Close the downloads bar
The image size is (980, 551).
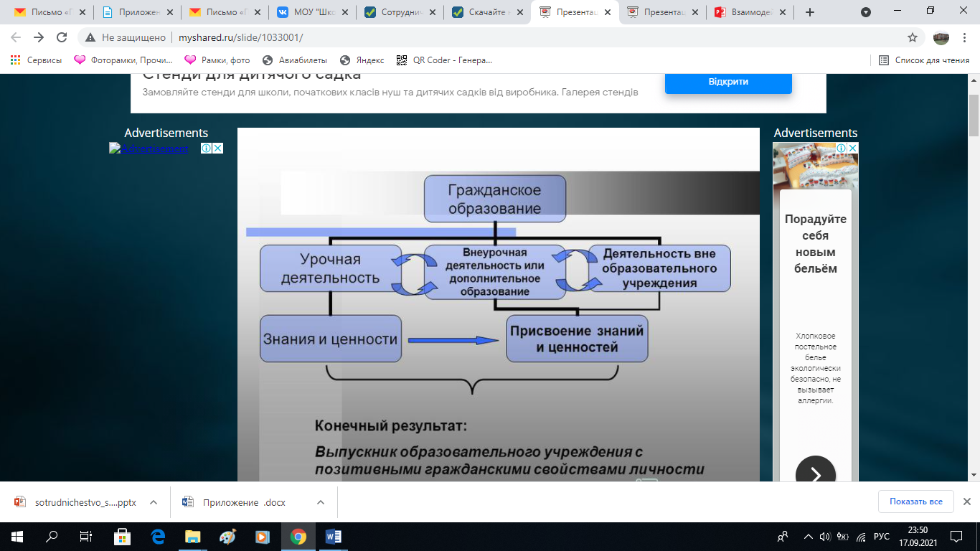coord(966,501)
